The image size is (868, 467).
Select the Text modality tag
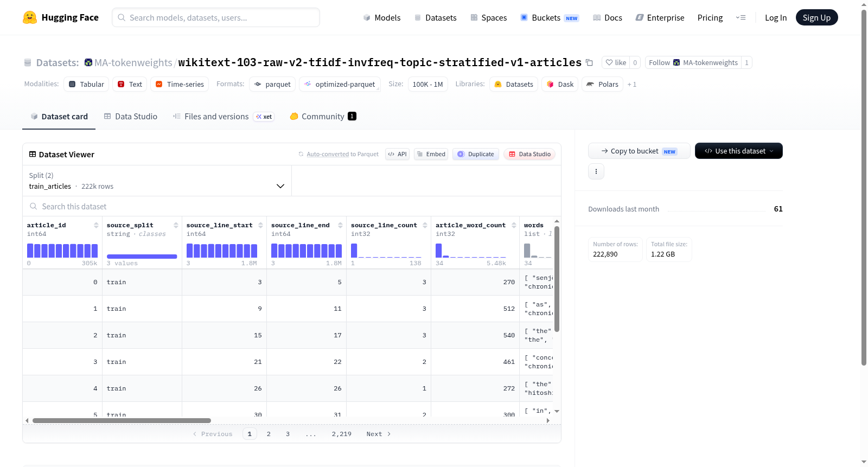pos(130,84)
